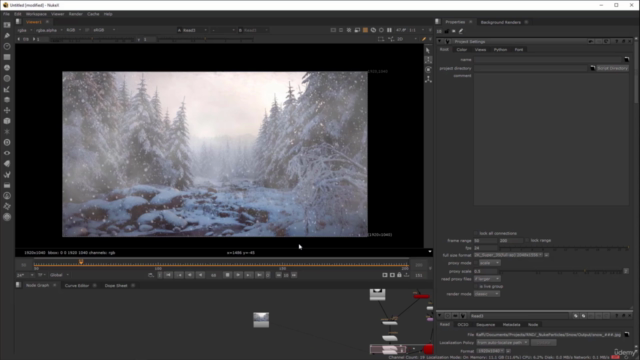Screen dimensions: 640x360
Task: Click the proxy scale slider track
Action: click(x=561, y=271)
